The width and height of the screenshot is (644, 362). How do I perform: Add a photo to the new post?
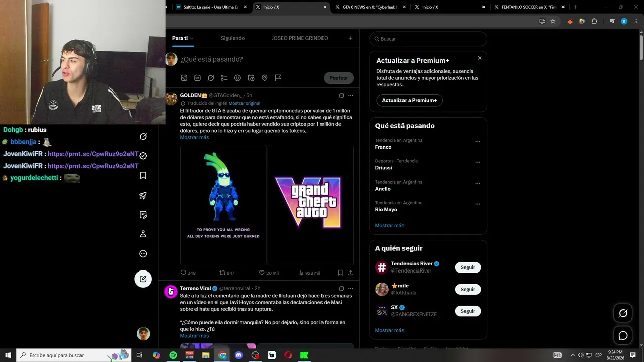point(184,78)
